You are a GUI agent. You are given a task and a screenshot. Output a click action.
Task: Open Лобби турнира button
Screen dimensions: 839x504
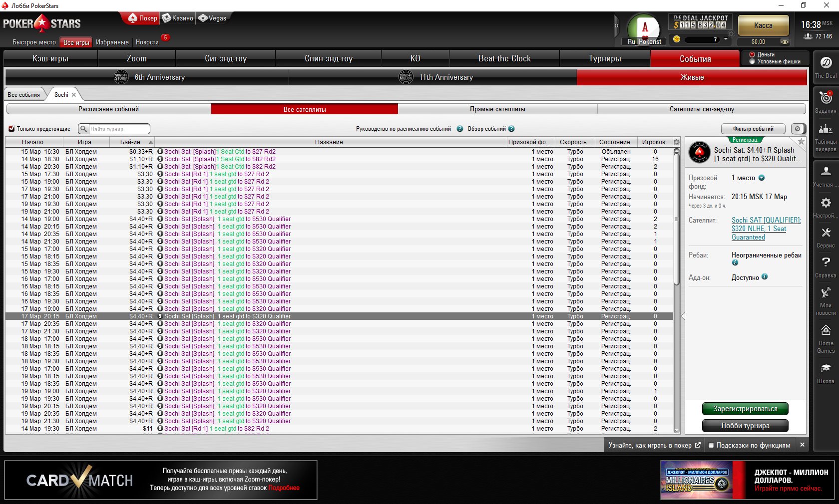click(745, 426)
